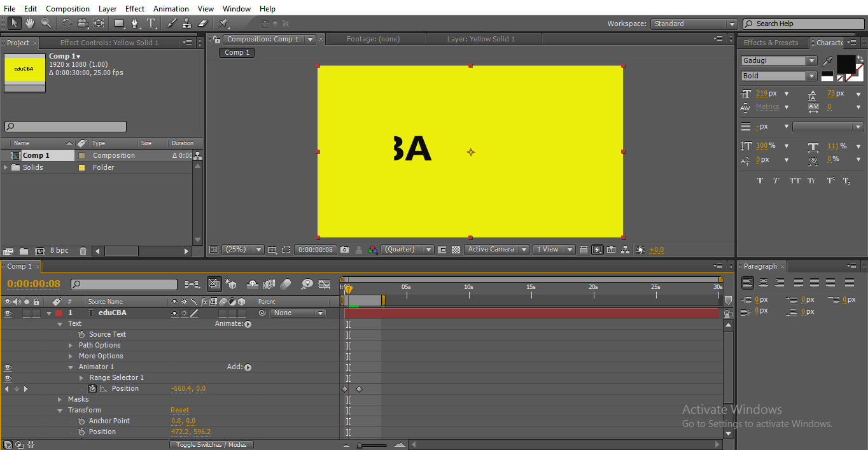Open the Layer menu
This screenshot has width=868, height=450.
tap(108, 9)
